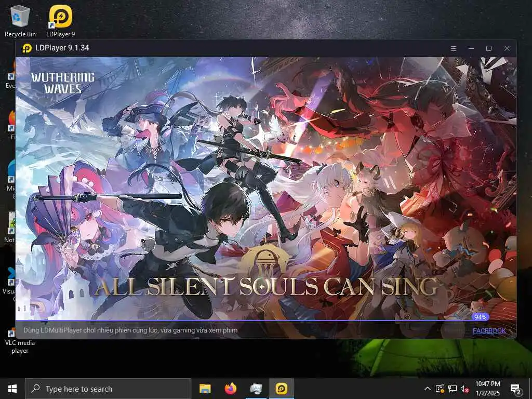Open the notification center with 2 alerts
Viewport: 532px width, 399px height.
click(516, 389)
